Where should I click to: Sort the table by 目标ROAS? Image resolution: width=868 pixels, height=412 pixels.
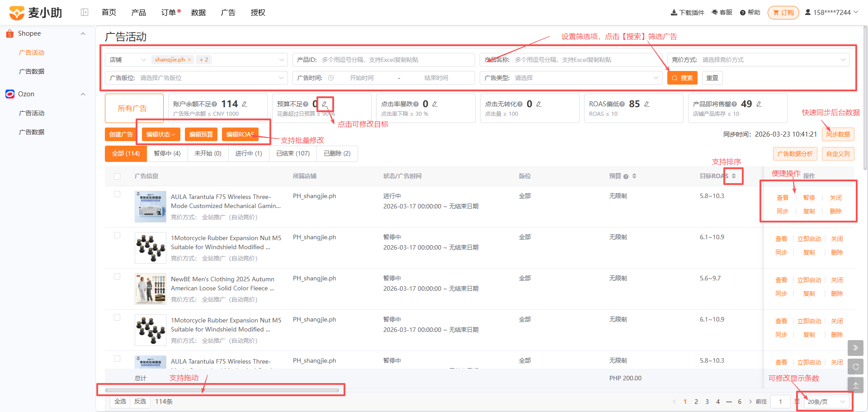click(734, 176)
